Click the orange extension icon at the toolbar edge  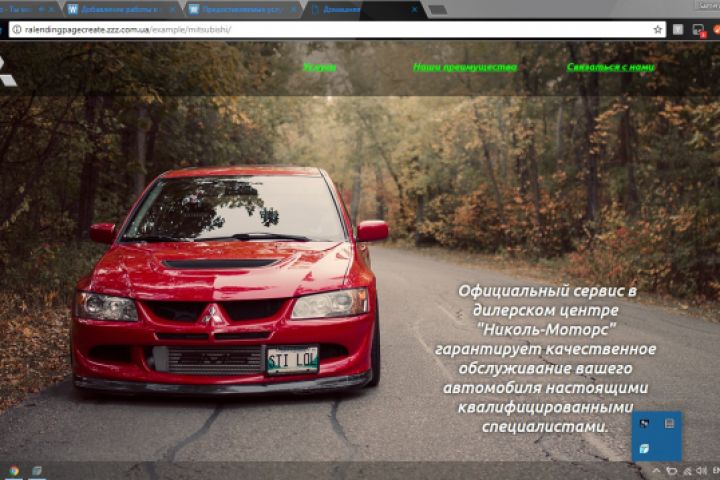coord(716,29)
